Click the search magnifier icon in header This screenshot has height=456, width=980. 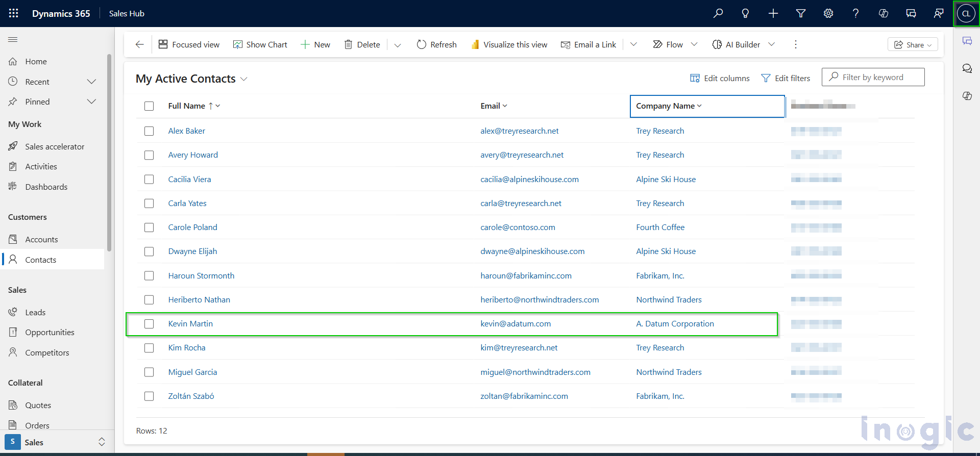718,13
